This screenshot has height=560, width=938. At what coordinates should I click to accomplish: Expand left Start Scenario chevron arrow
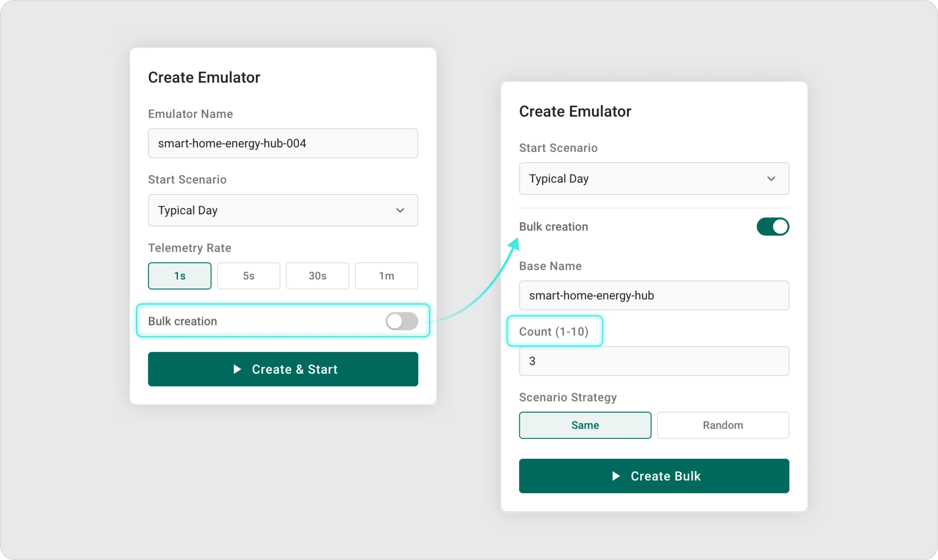[x=400, y=210]
